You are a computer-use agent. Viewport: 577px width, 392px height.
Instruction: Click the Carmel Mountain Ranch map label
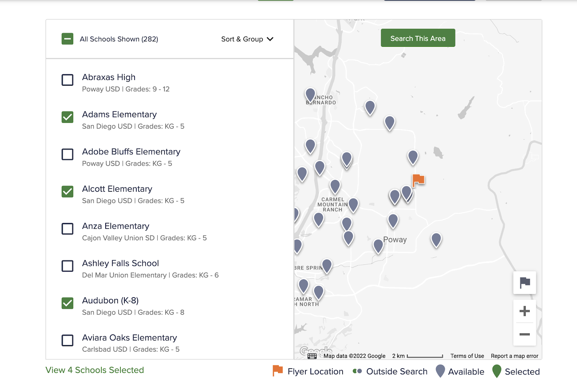(332, 204)
